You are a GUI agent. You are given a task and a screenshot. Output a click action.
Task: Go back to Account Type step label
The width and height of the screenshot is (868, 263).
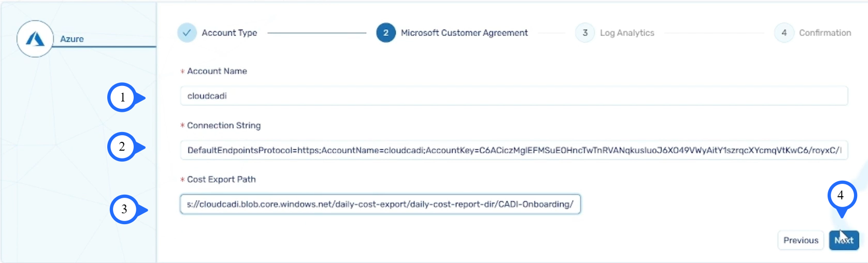[229, 33]
